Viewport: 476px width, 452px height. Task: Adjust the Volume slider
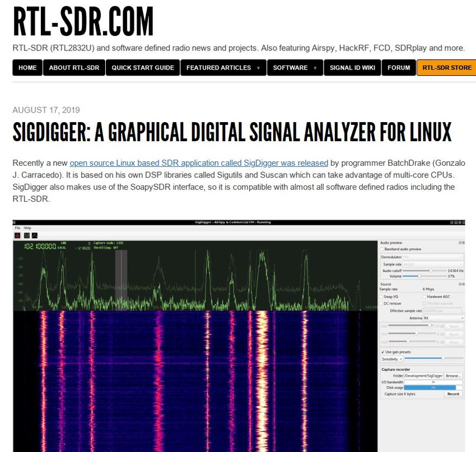[424, 276]
